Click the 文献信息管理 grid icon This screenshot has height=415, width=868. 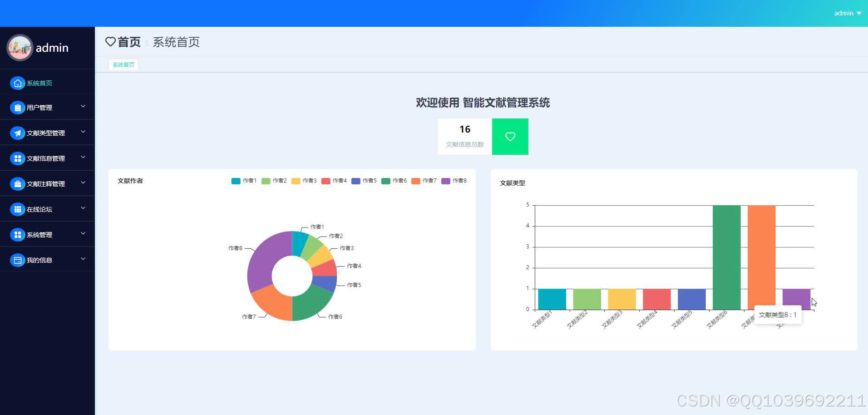pyautogui.click(x=18, y=158)
